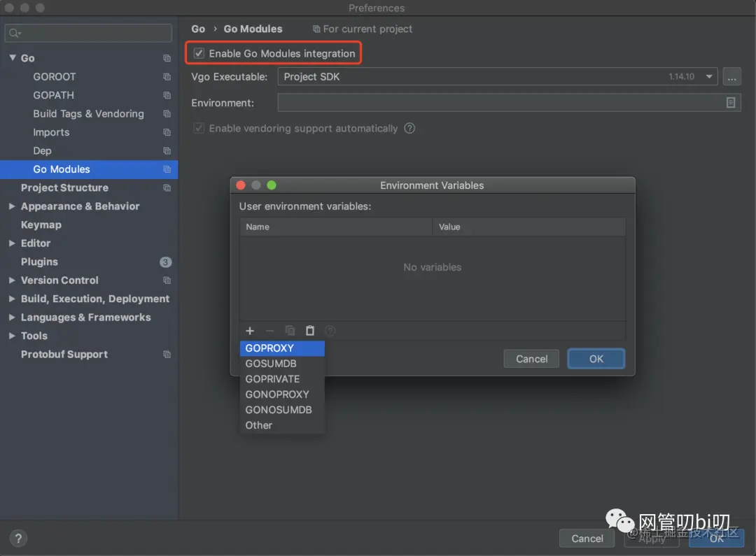Image resolution: width=756 pixels, height=556 pixels.
Task: Click project-level icon beside Version Control
Action: point(167,280)
